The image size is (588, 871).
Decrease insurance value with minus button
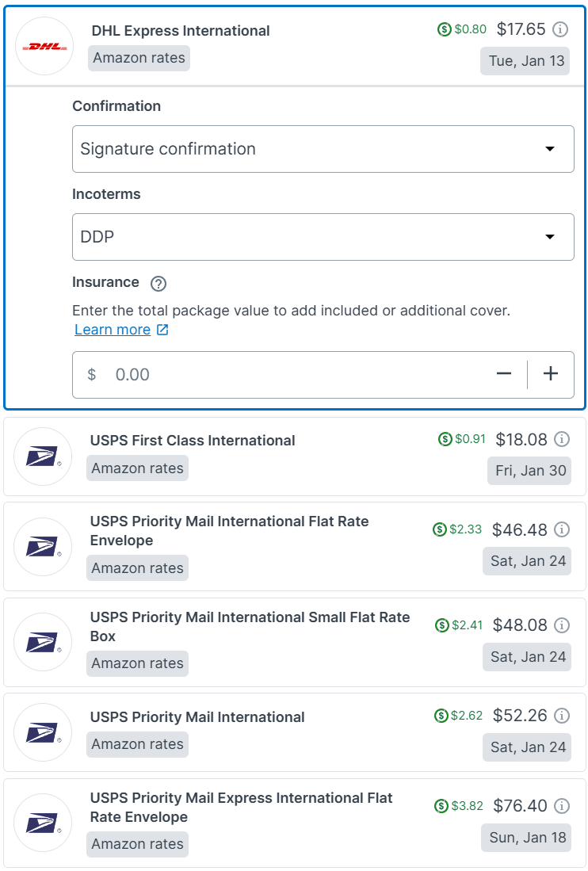tap(504, 374)
